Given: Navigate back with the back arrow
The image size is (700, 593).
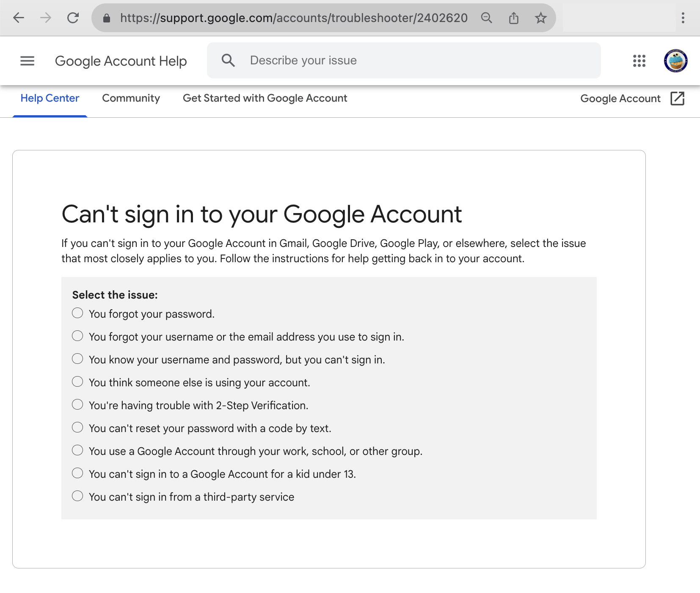Looking at the screenshot, I should 18,18.
